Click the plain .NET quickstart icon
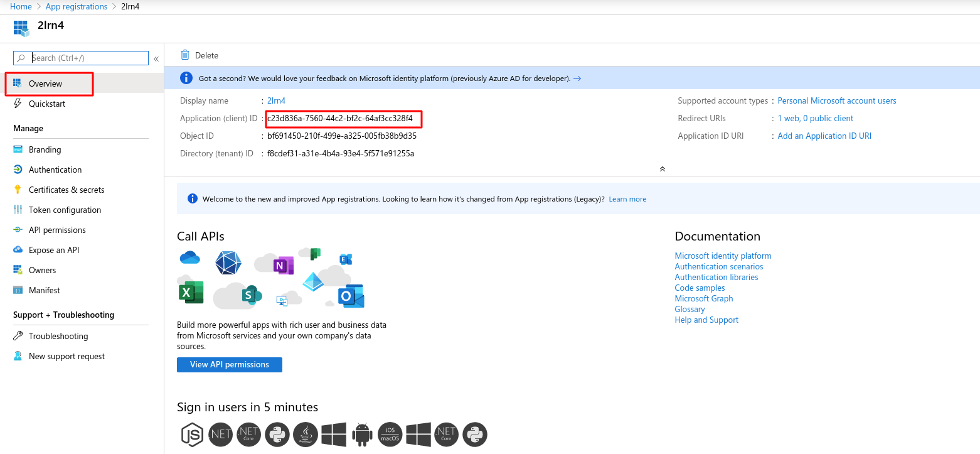 (221, 435)
